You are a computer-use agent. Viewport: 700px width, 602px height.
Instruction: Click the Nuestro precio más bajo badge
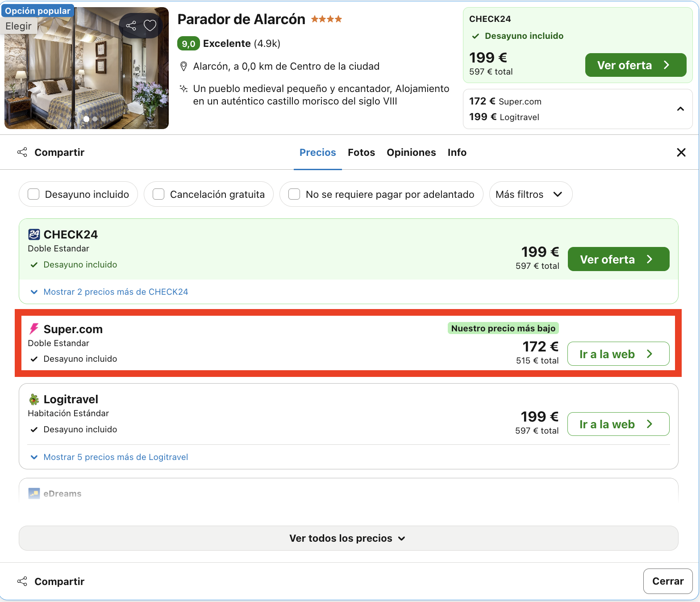503,328
